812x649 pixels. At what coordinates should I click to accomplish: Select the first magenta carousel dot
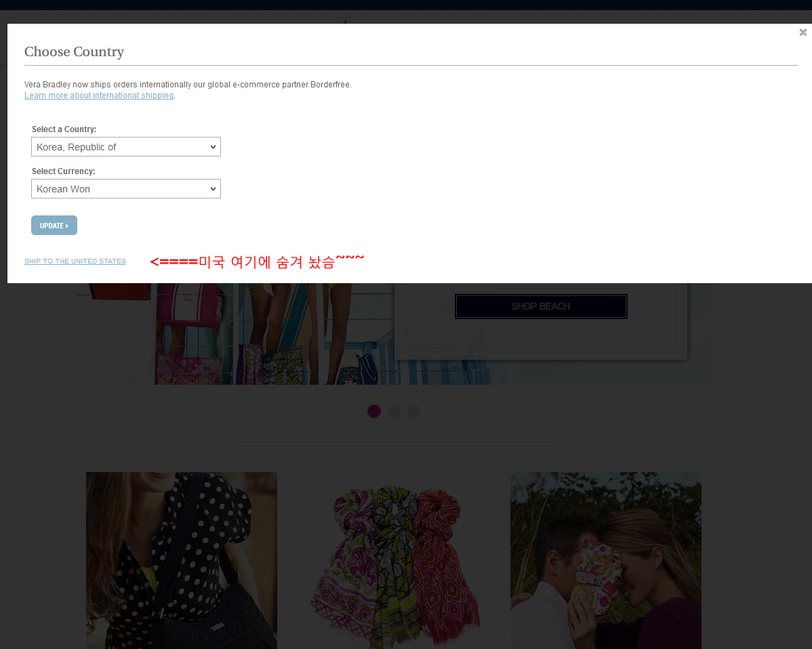click(x=374, y=411)
